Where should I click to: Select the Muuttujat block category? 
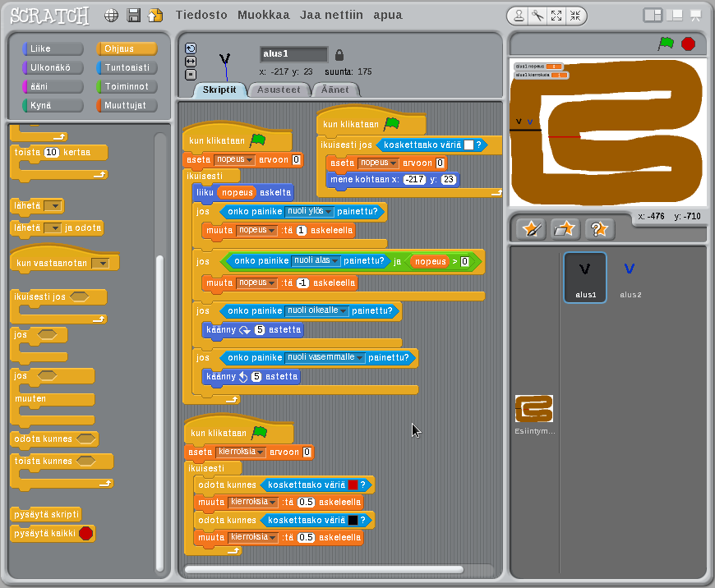127,105
